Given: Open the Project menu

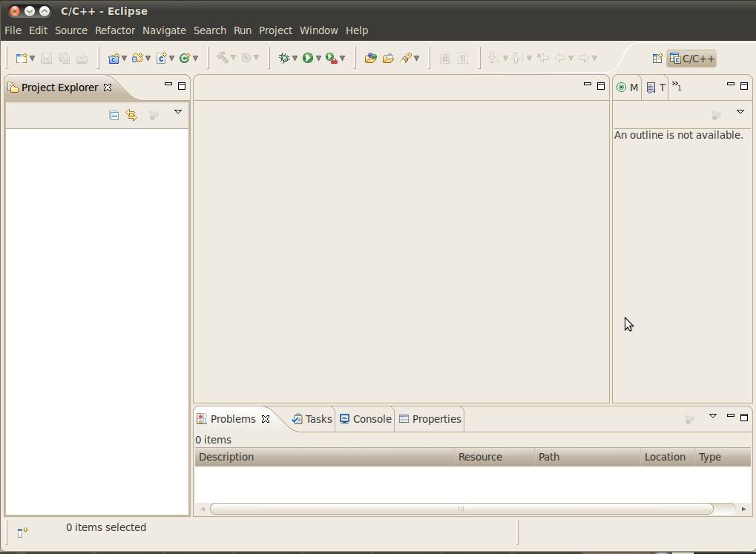Looking at the screenshot, I should 275,30.
